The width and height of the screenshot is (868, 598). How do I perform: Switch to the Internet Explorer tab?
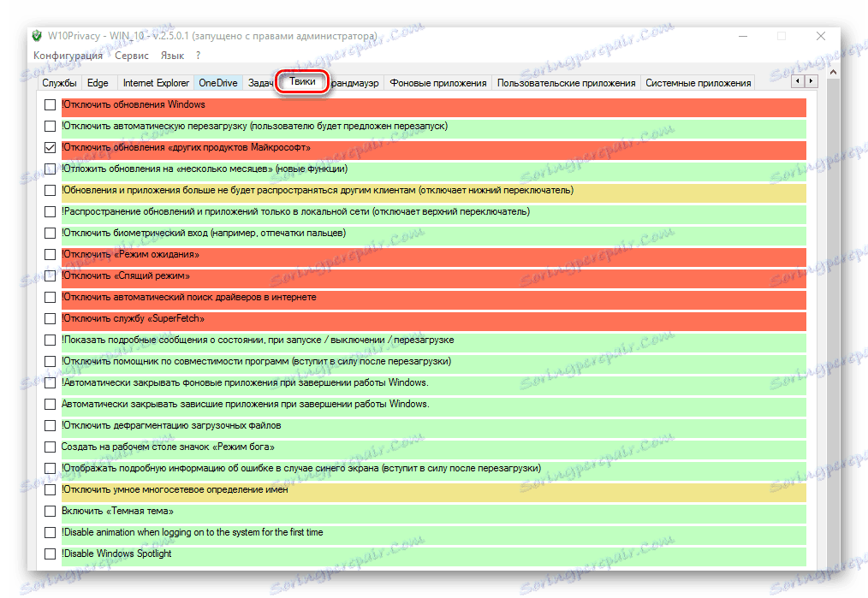156,83
